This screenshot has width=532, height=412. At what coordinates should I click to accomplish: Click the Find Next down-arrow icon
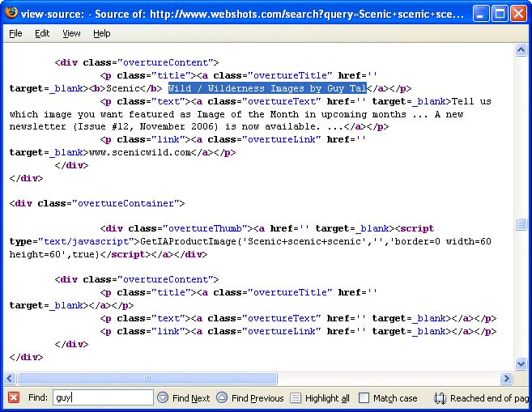(163, 397)
